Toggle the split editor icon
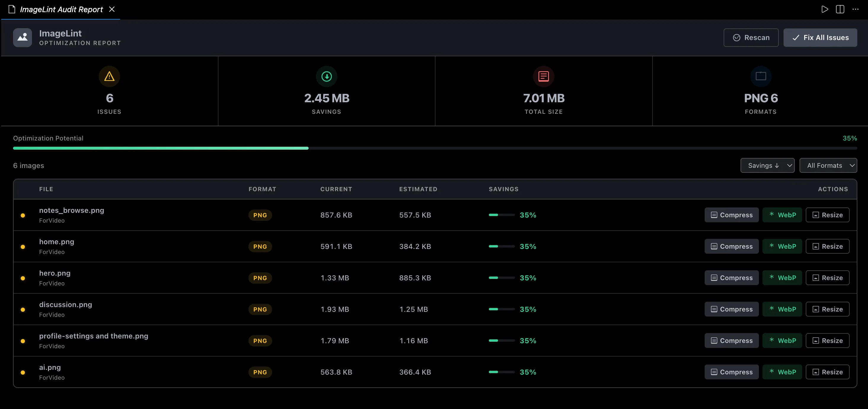The width and height of the screenshot is (868, 409). [840, 9]
